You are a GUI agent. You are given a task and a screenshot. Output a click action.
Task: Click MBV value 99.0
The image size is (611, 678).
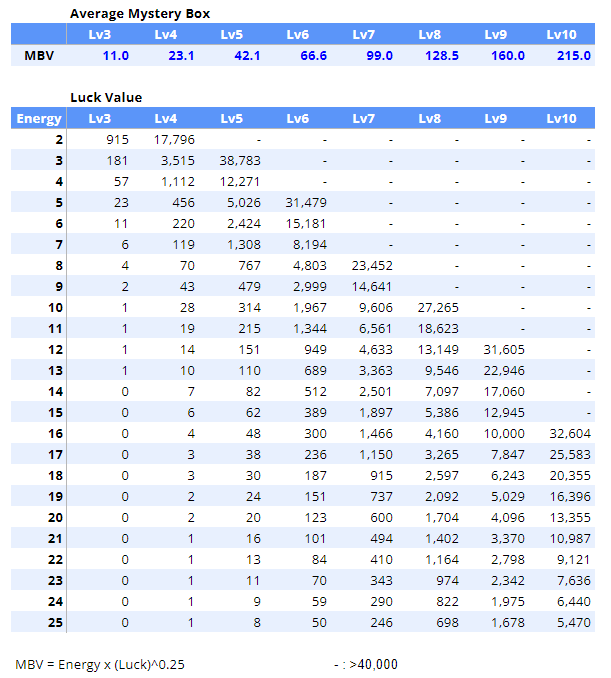tap(379, 56)
